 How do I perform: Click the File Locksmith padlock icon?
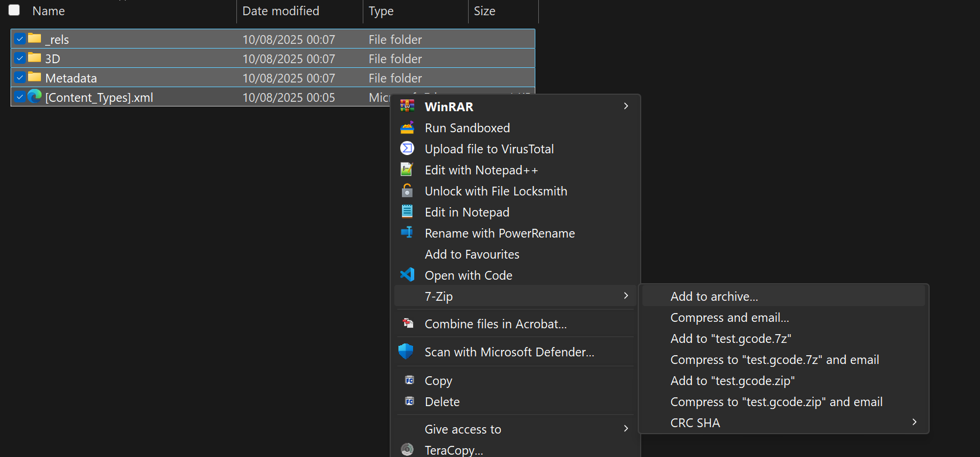(x=407, y=190)
